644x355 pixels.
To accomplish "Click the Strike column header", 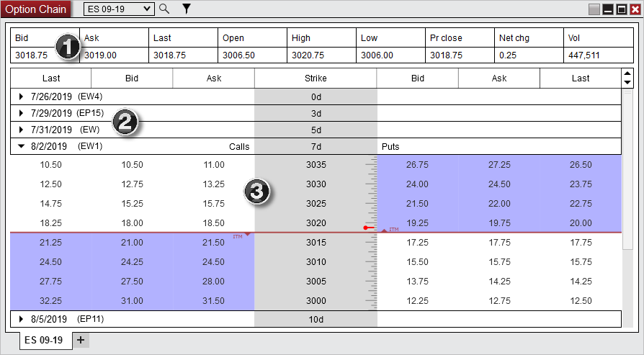I will coord(316,78).
